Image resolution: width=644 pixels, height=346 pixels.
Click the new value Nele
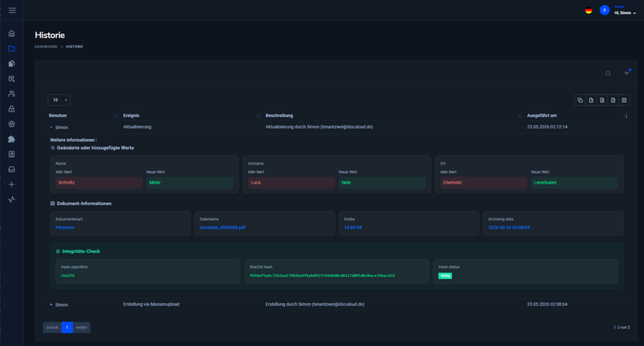pos(382,182)
